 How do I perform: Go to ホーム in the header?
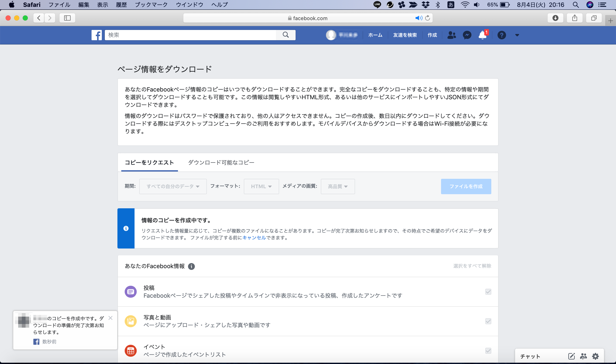click(x=375, y=35)
